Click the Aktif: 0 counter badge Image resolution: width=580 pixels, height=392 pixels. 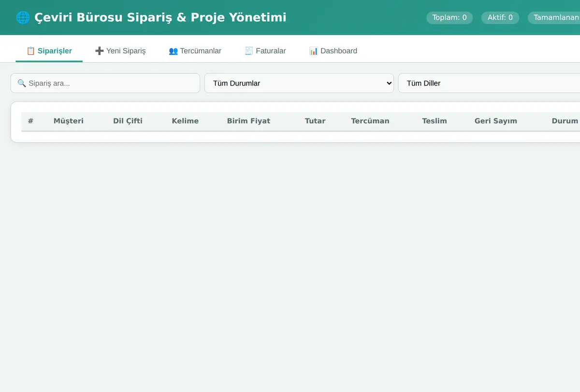tap(500, 18)
